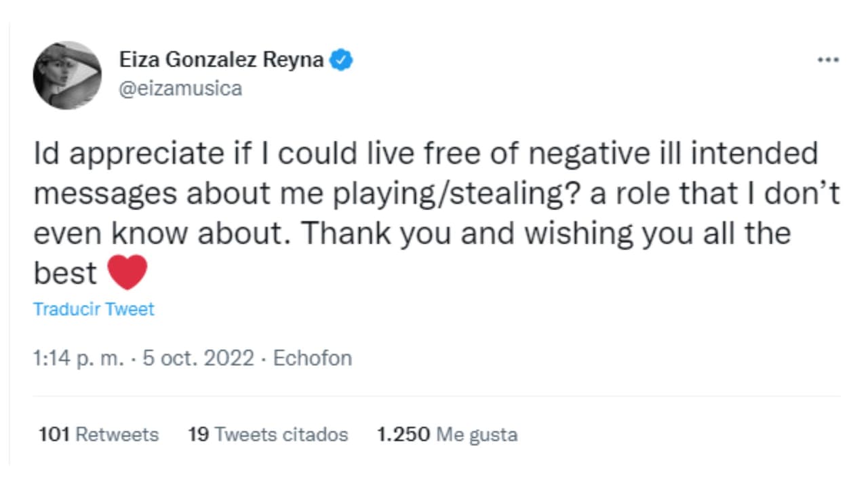Open the three-dot more options menu
This screenshot has width=868, height=488.
click(x=828, y=60)
